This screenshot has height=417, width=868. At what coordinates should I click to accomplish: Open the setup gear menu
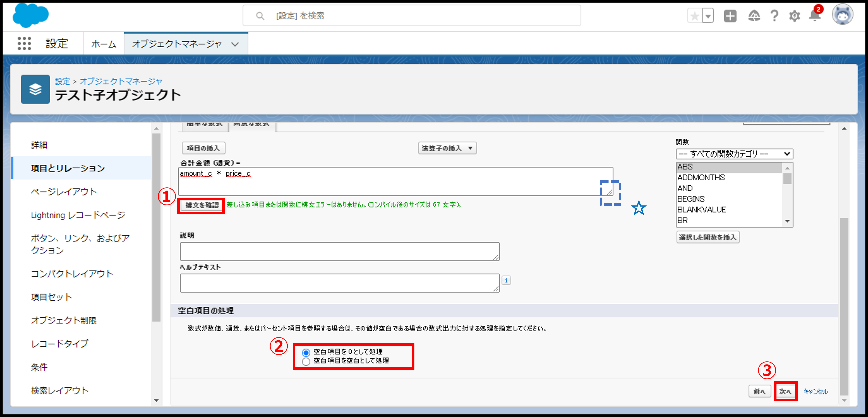pos(794,16)
